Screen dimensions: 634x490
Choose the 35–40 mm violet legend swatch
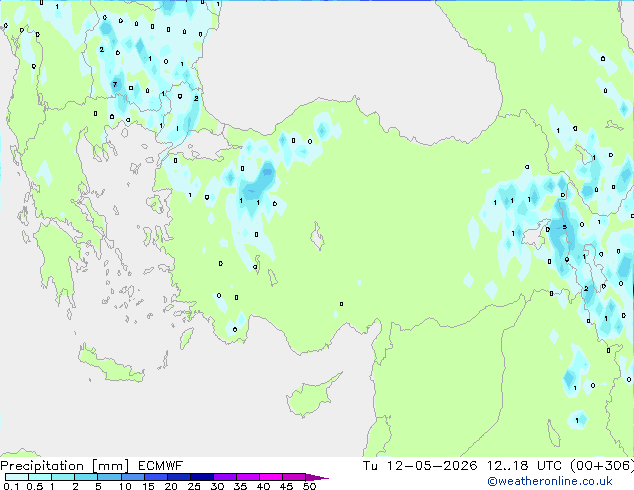pos(247,477)
